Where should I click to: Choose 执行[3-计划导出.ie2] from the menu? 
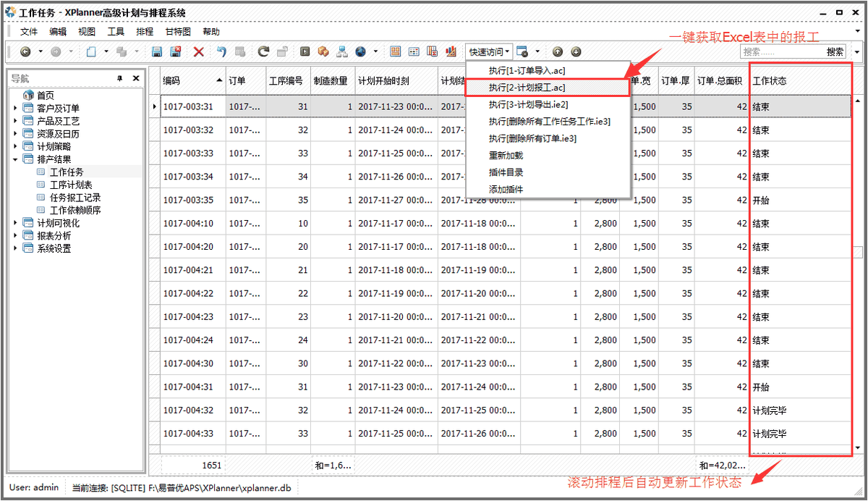(x=548, y=104)
